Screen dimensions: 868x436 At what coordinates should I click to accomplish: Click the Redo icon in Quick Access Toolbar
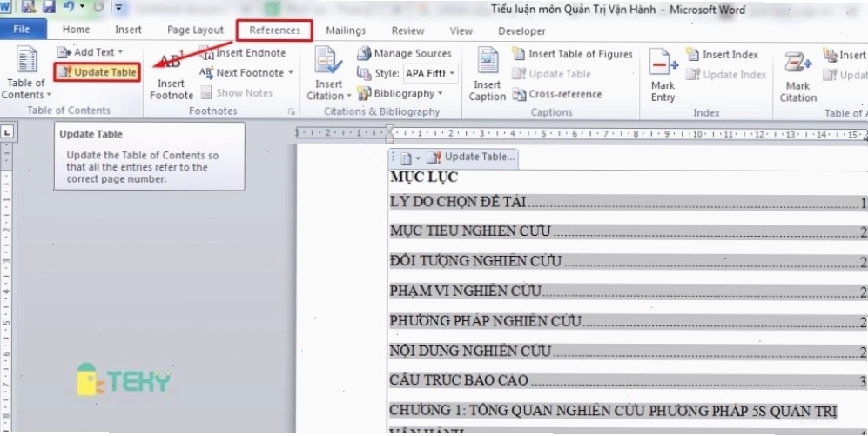(98, 8)
